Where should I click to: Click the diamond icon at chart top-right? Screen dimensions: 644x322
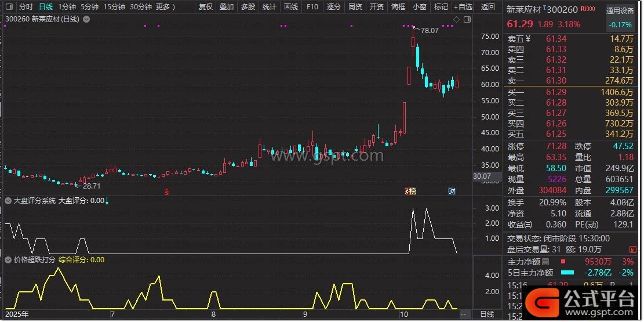[x=456, y=20]
